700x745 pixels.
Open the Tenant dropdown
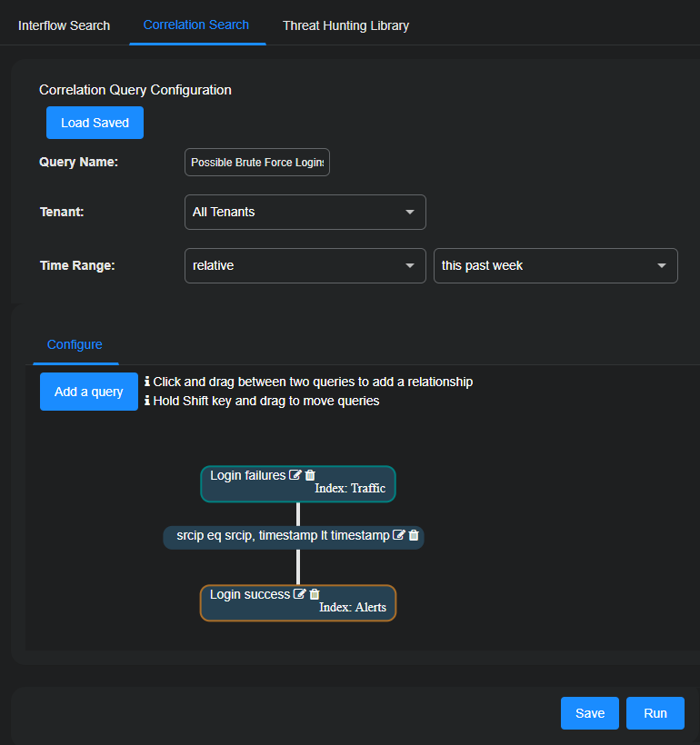click(x=305, y=213)
